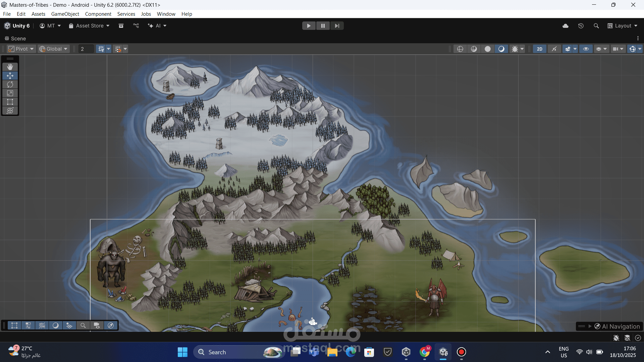Expand the Pivot handle position dropdown
644x362 pixels.
(21, 49)
